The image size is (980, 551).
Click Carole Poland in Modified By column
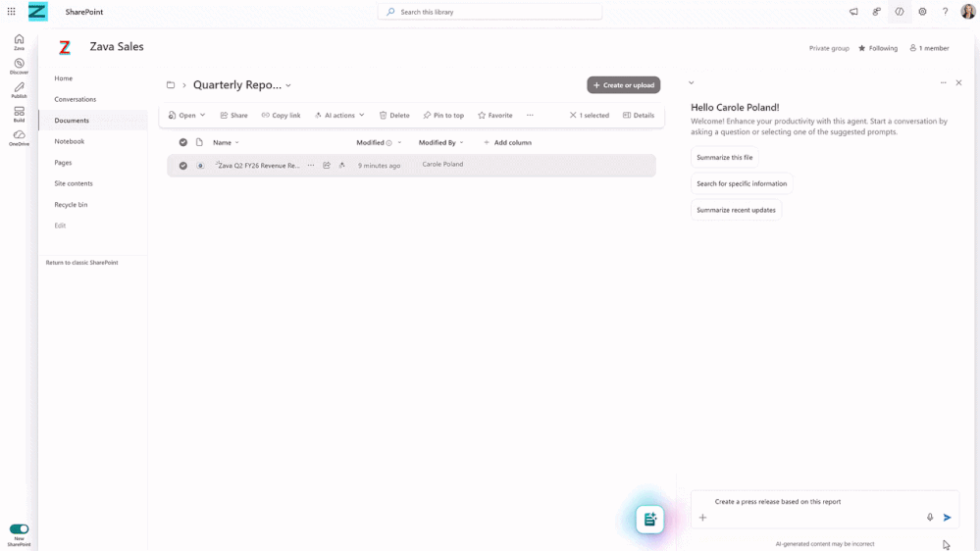click(x=442, y=165)
